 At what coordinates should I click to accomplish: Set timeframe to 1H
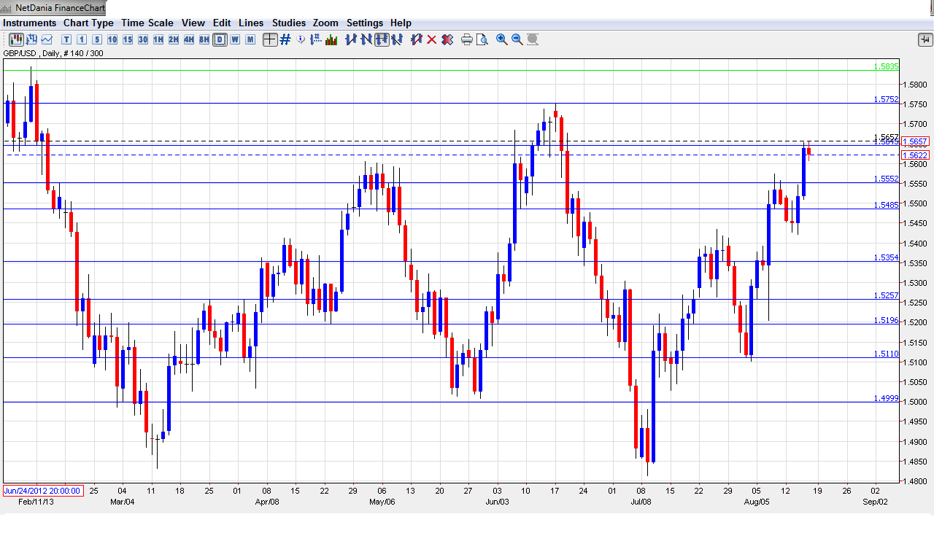pos(158,39)
